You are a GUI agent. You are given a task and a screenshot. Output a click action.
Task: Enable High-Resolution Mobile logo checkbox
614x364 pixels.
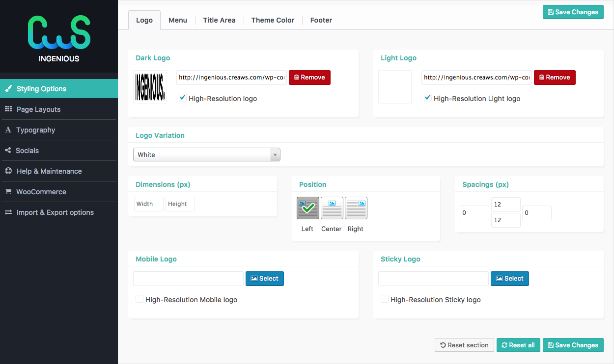tap(140, 299)
